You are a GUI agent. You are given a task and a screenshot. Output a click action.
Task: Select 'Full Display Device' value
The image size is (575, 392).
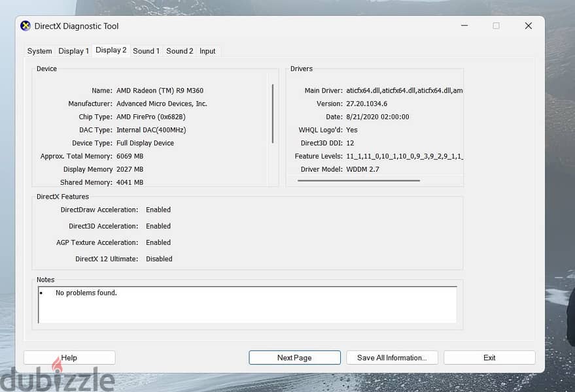[145, 143]
